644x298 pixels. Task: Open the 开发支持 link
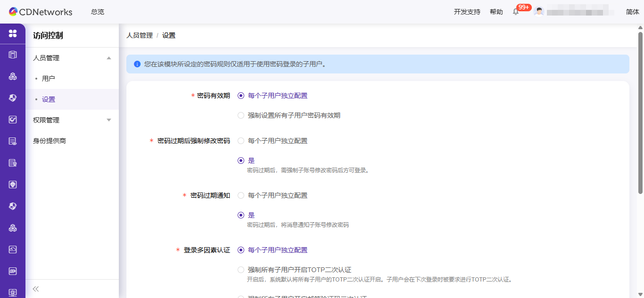pyautogui.click(x=466, y=12)
